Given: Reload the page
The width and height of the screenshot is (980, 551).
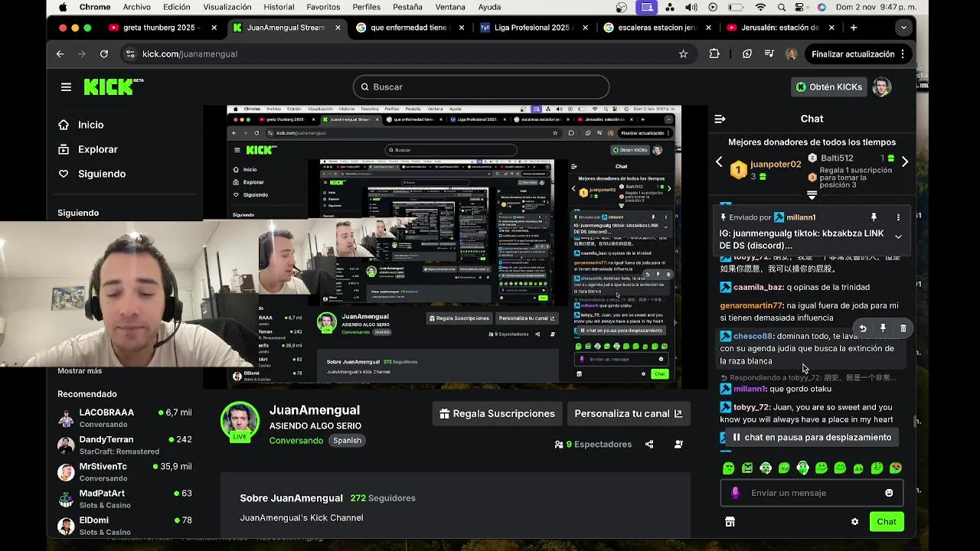Looking at the screenshot, I should click(x=104, y=54).
